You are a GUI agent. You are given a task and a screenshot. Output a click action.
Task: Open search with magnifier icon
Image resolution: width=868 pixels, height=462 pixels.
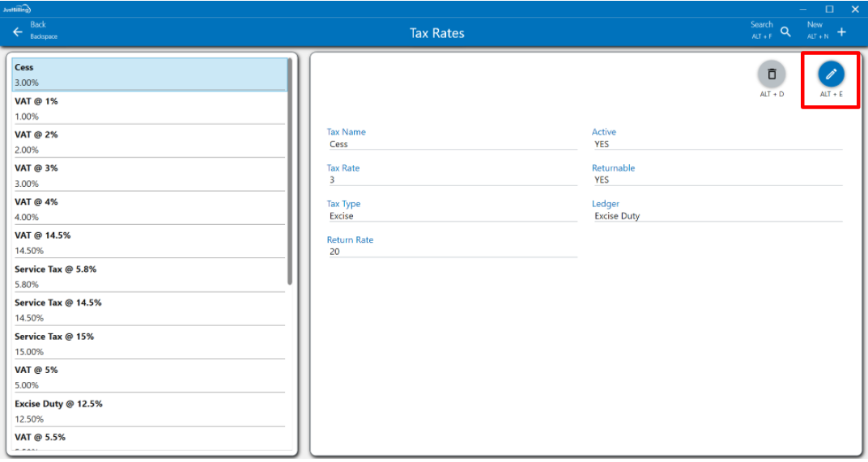point(785,32)
